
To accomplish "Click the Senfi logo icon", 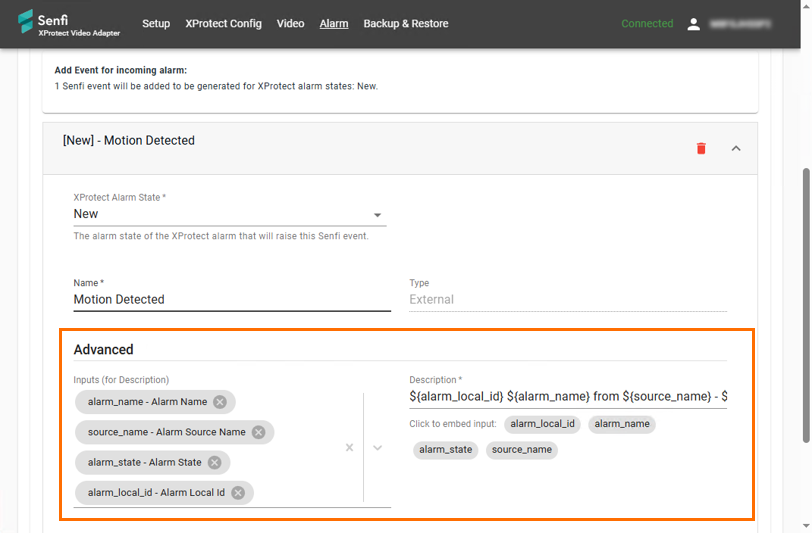I will pyautogui.click(x=25, y=22).
